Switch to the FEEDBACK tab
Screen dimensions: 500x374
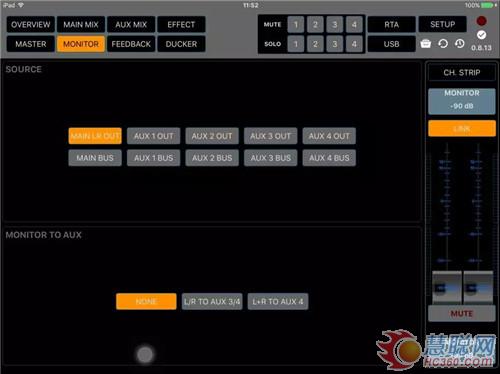tap(131, 44)
